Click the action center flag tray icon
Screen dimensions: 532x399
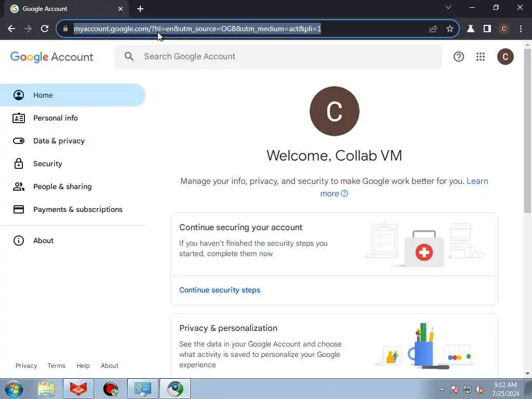(x=454, y=389)
